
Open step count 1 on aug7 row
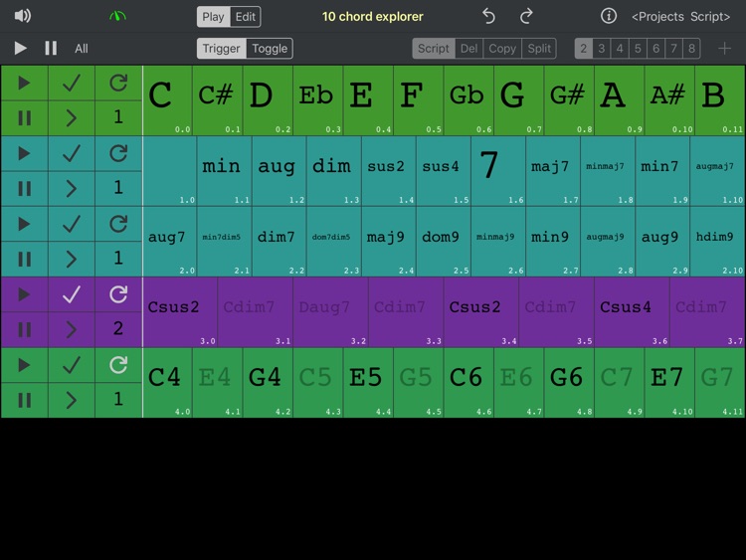(118, 259)
